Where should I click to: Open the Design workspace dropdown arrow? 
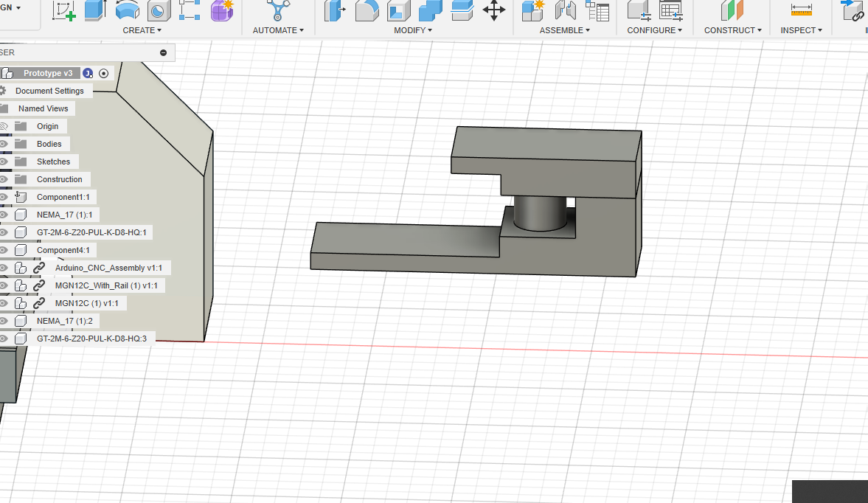tap(18, 8)
